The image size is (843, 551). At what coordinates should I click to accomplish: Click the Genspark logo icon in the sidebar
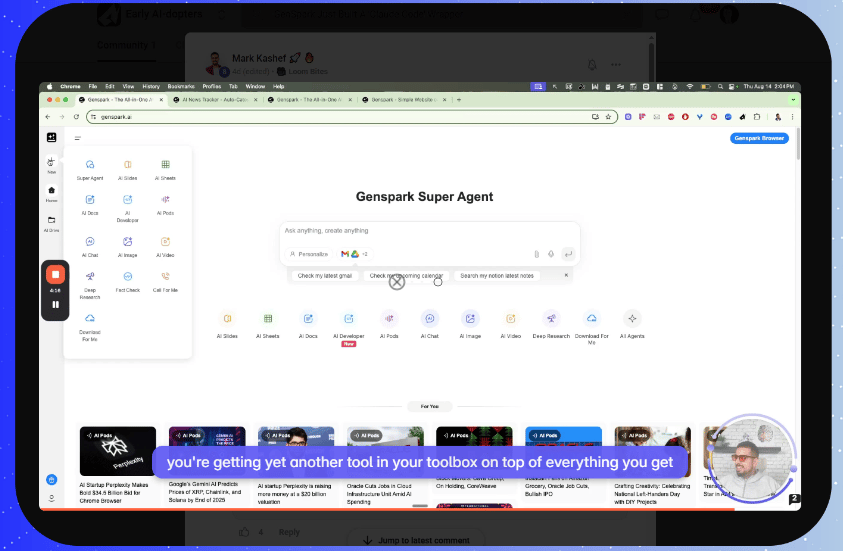[52, 138]
